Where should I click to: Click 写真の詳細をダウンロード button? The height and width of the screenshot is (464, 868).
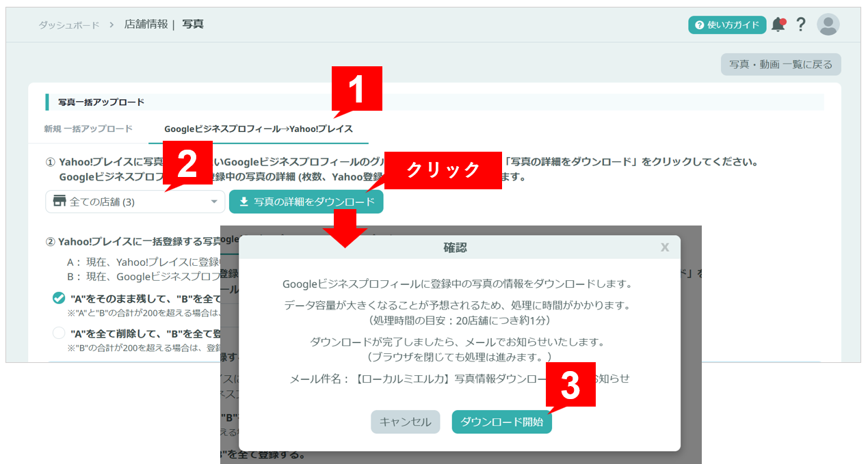tap(306, 202)
